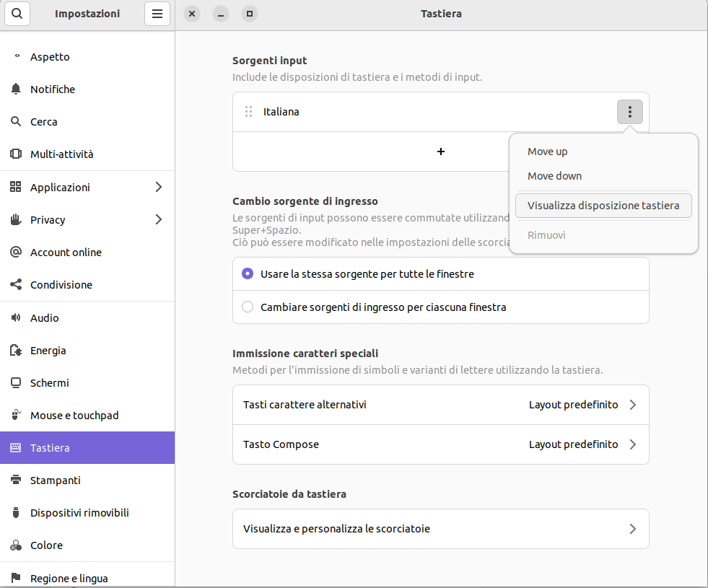708x588 pixels.
Task: Click the Energia battery icon
Action: point(16,350)
